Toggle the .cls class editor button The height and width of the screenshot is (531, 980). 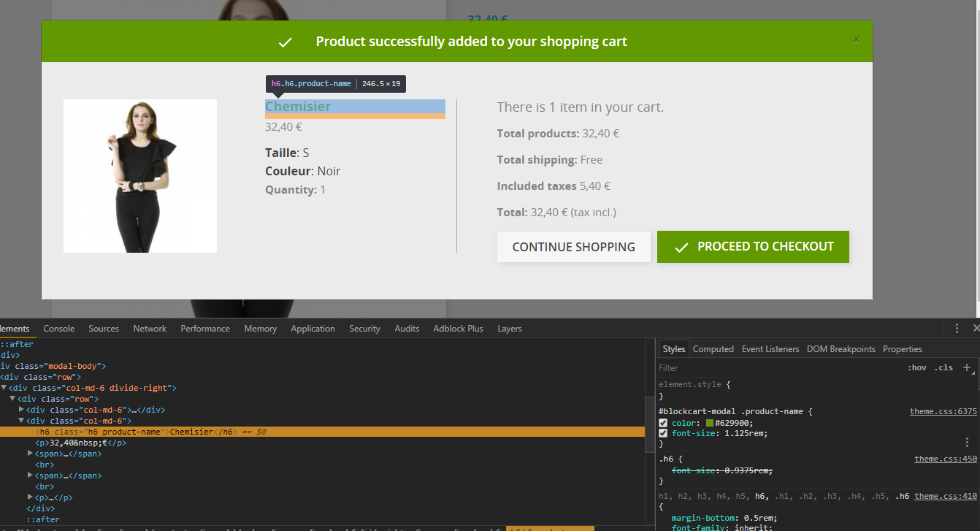(x=945, y=368)
